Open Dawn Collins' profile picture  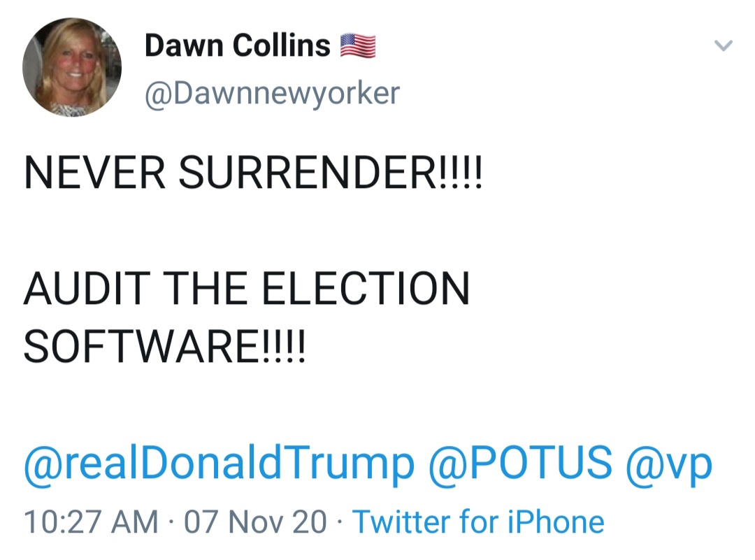pyautogui.click(x=72, y=67)
